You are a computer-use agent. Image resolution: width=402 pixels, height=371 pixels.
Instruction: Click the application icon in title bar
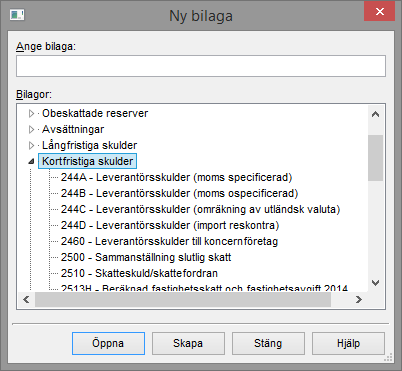17,15
